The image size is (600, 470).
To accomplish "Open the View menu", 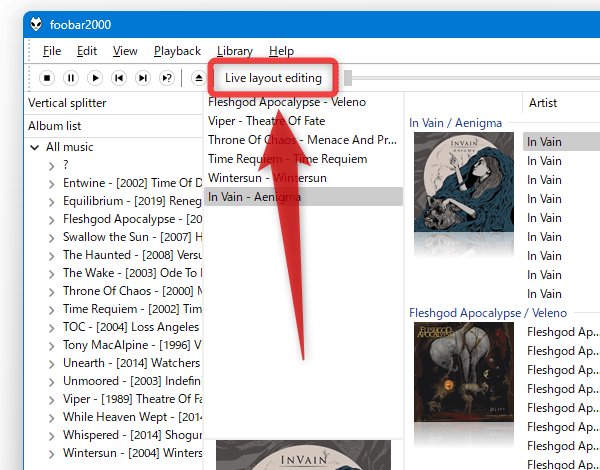I will coord(125,51).
